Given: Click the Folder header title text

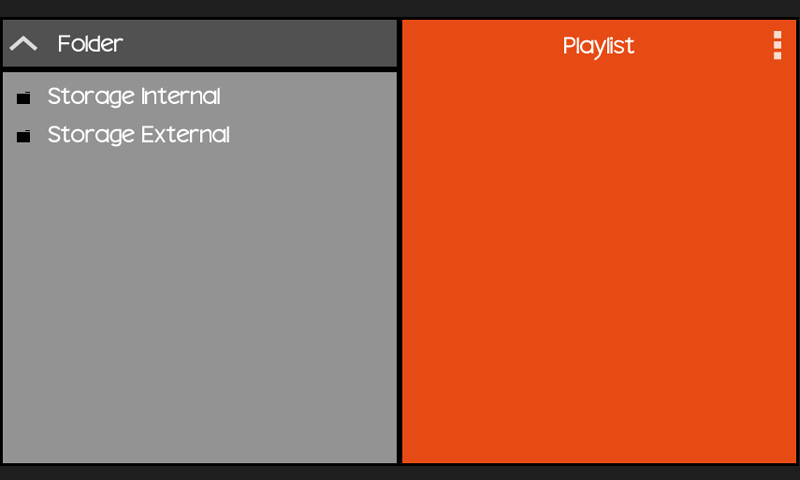Looking at the screenshot, I should [x=90, y=44].
